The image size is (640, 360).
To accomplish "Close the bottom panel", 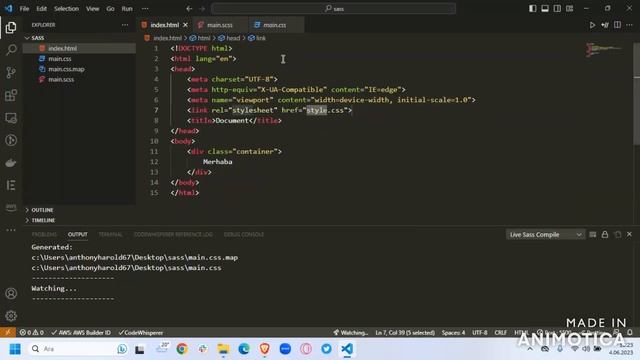I will pyautogui.click(x=629, y=234).
